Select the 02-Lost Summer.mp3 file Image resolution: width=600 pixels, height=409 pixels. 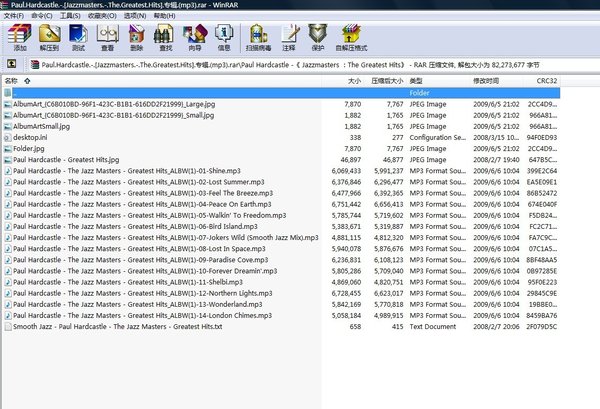(139, 182)
